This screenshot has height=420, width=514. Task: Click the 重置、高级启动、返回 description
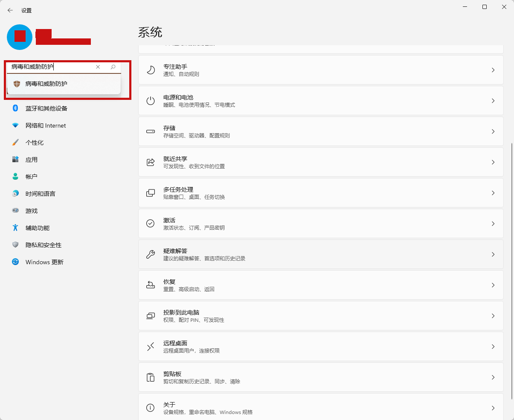(x=189, y=289)
